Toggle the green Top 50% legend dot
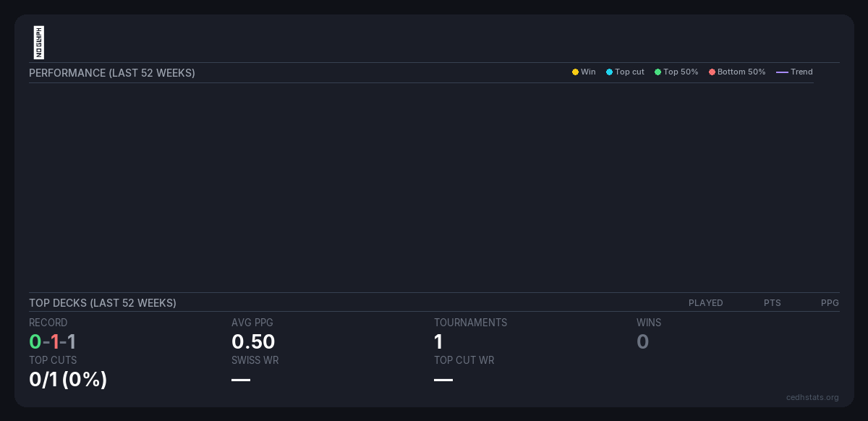The width and height of the screenshot is (868, 421). (x=658, y=72)
